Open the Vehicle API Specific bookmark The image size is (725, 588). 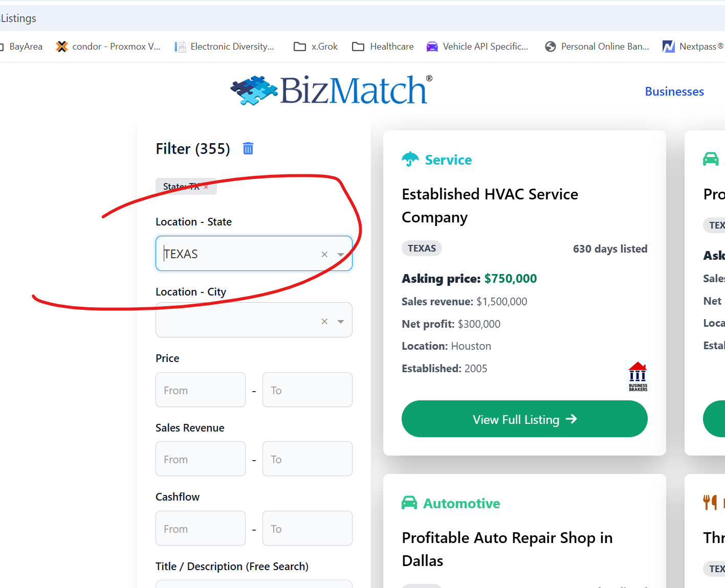pos(477,47)
